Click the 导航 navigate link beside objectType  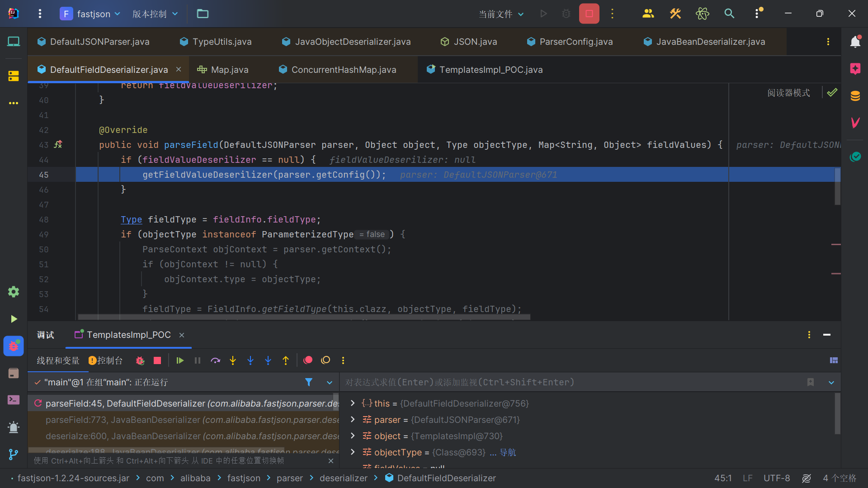(x=508, y=452)
